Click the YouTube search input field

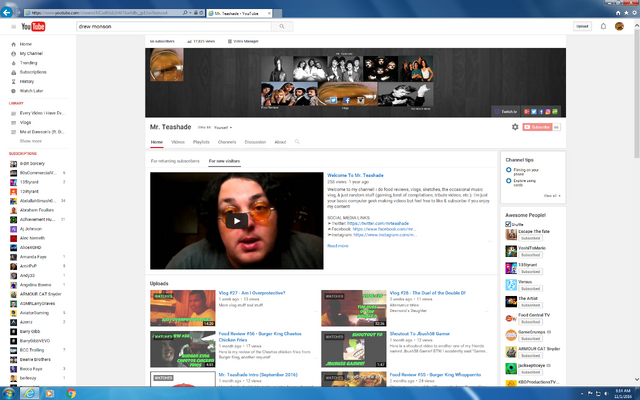point(174,27)
